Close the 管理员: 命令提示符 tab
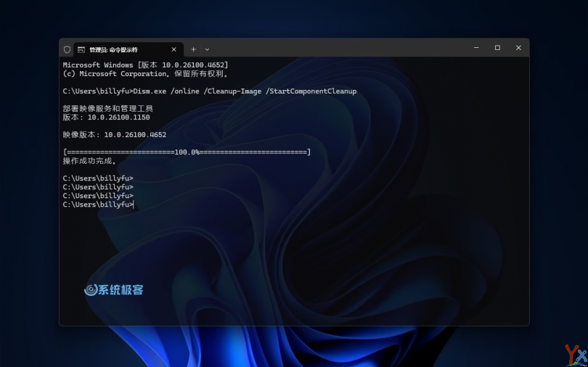 pos(174,49)
